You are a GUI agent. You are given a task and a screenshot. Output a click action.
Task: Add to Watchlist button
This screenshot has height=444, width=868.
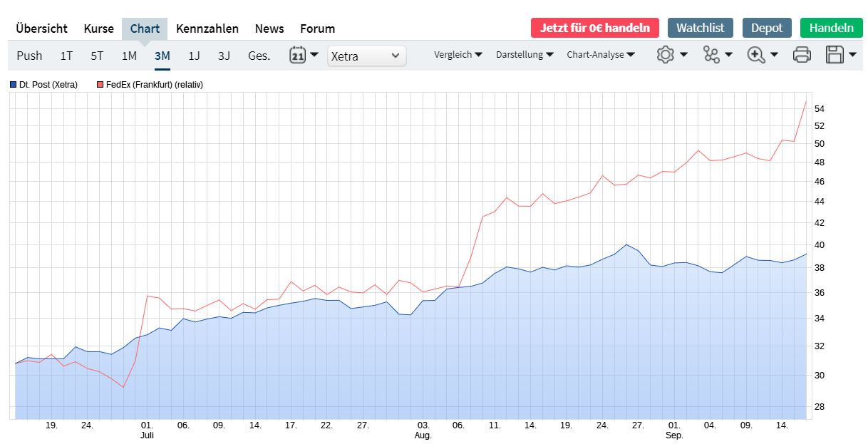pos(701,28)
